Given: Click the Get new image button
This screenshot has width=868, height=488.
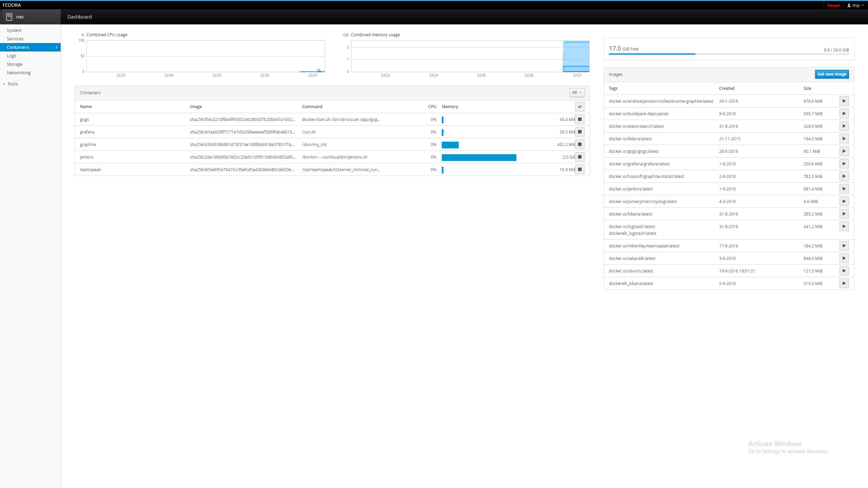Looking at the screenshot, I should pos(832,74).
